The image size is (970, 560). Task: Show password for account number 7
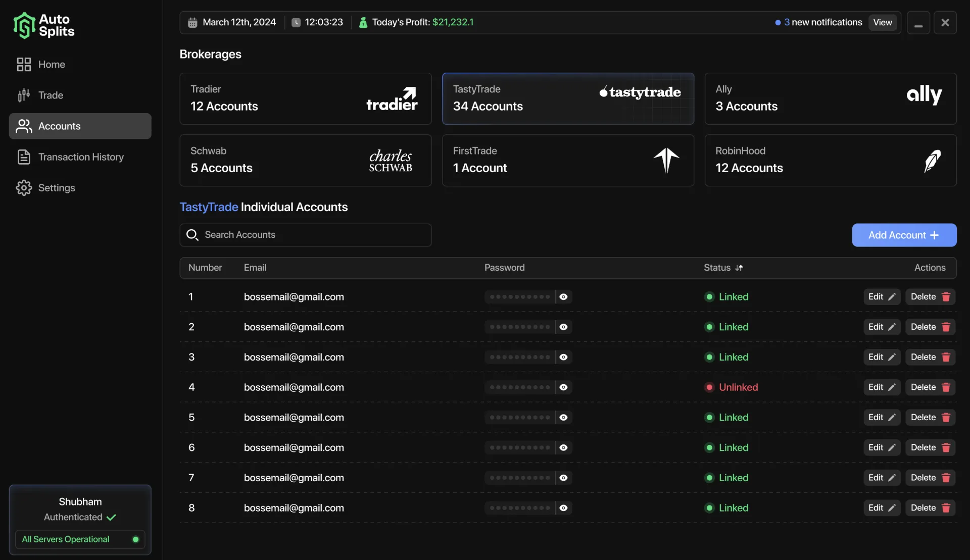tap(563, 478)
